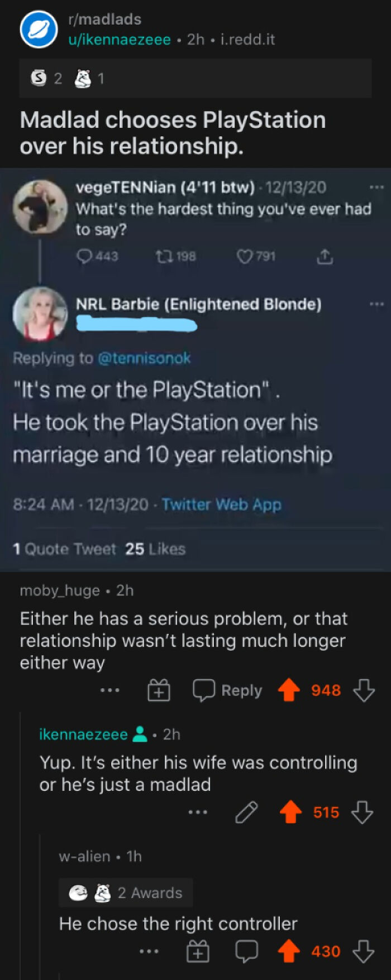Viewport: 391px width, 980px height.
Task: Reply to the moby_huge comment
Action: [x=227, y=690]
